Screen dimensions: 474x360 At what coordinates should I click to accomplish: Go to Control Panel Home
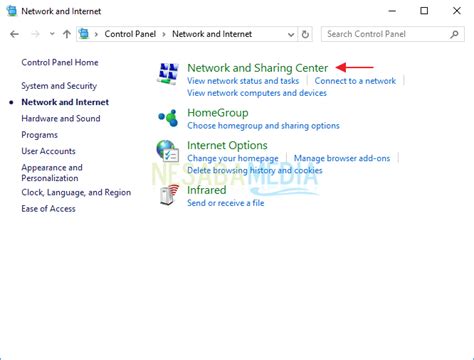[x=60, y=62]
